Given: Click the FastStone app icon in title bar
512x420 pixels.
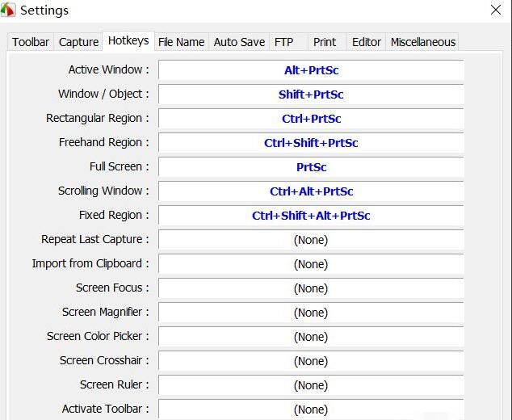Looking at the screenshot, I should (8, 10).
